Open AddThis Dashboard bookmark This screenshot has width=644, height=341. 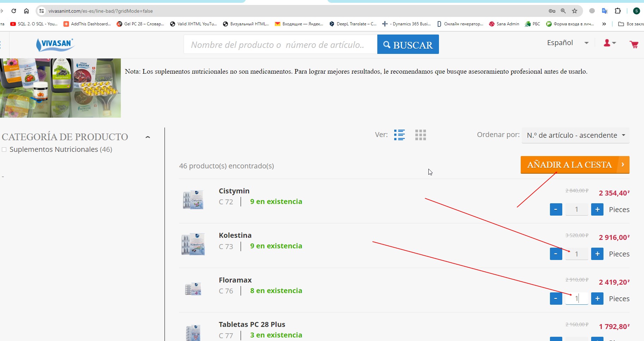[x=87, y=24]
